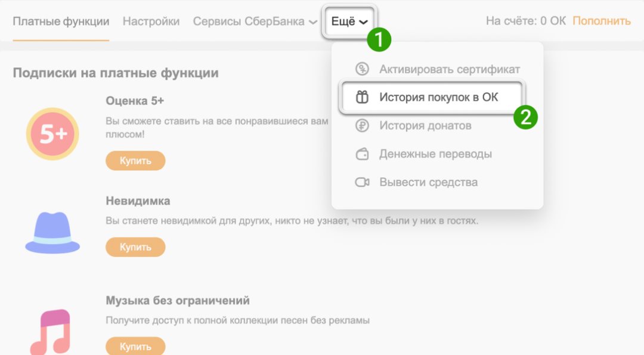Click the Невидимка description text
644x355 pixels.
point(292,221)
